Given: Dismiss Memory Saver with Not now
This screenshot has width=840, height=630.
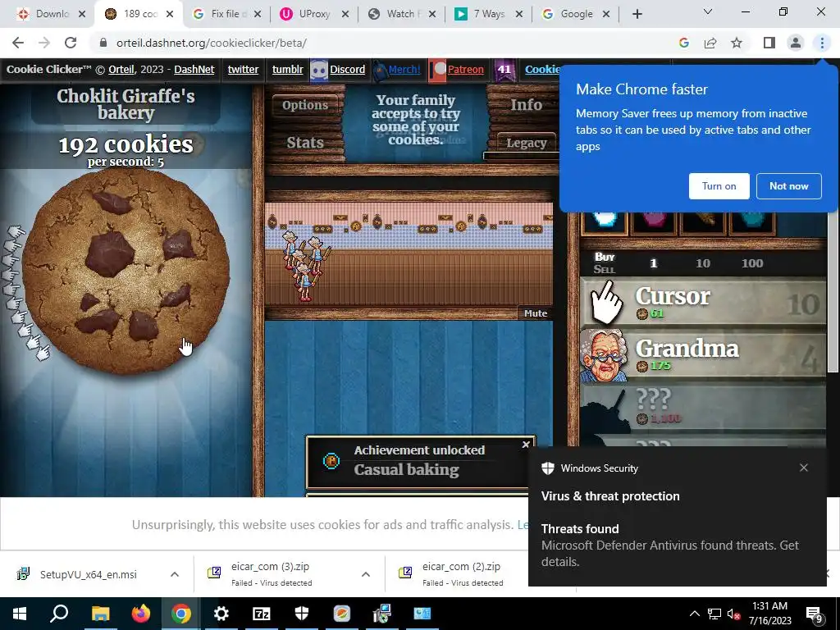Looking at the screenshot, I should point(788,186).
